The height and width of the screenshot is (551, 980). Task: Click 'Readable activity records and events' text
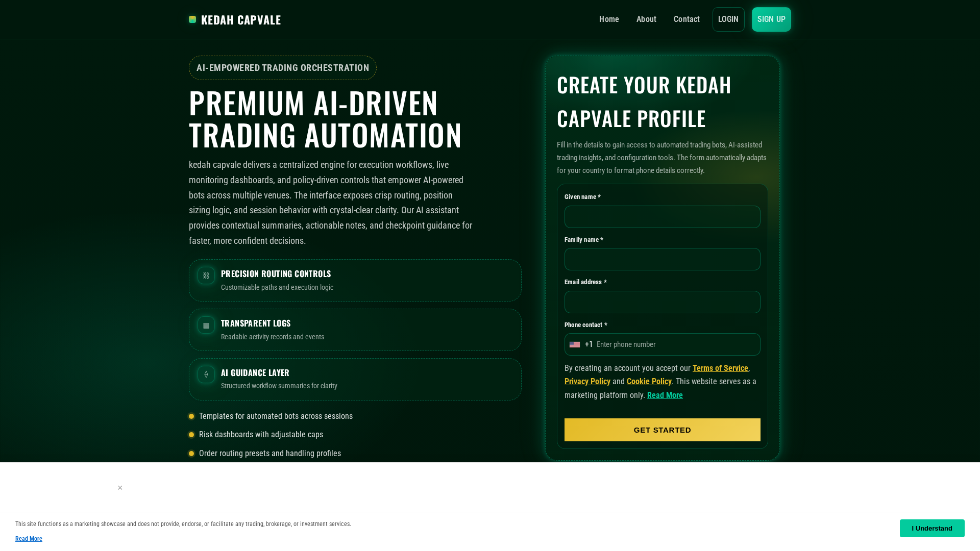pos(273,337)
